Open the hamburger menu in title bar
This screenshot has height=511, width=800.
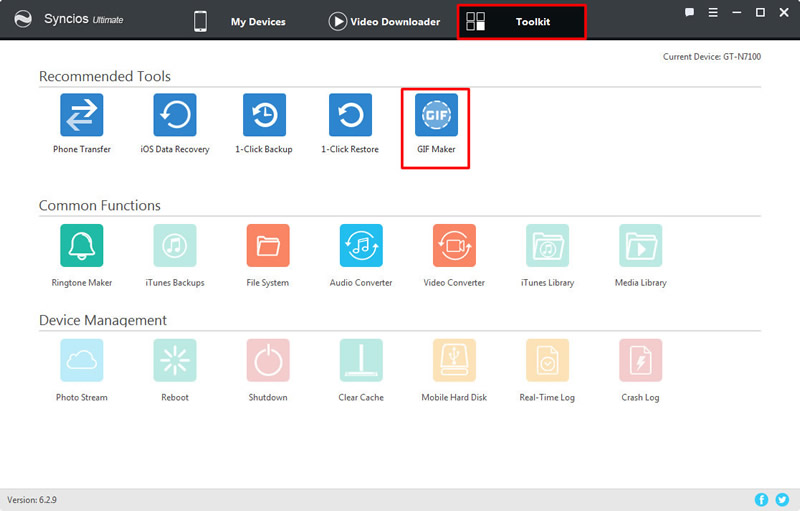[713, 12]
